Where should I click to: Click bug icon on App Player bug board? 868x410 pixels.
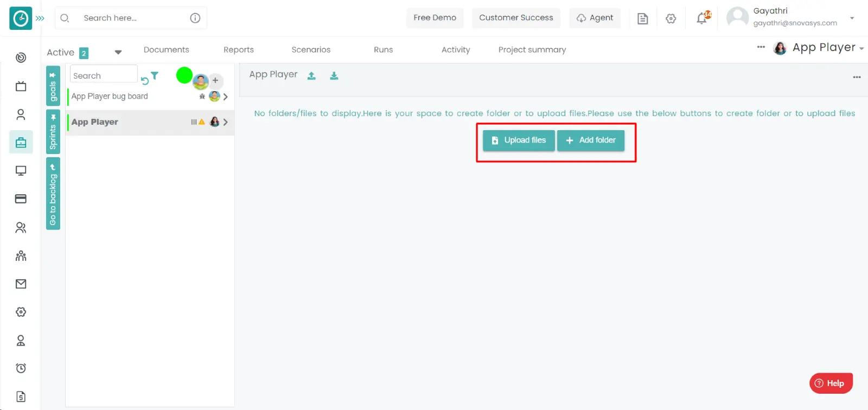click(x=202, y=97)
